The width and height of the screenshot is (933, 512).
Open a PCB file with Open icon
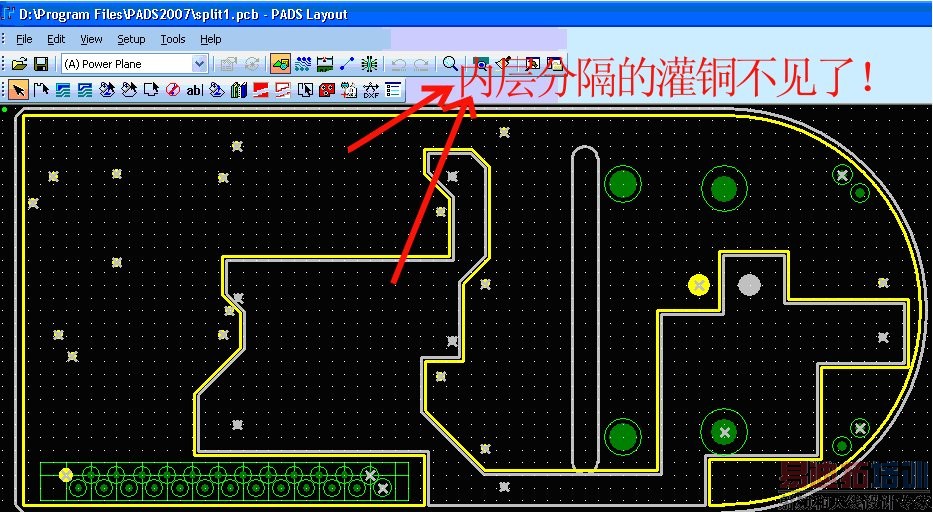19,64
